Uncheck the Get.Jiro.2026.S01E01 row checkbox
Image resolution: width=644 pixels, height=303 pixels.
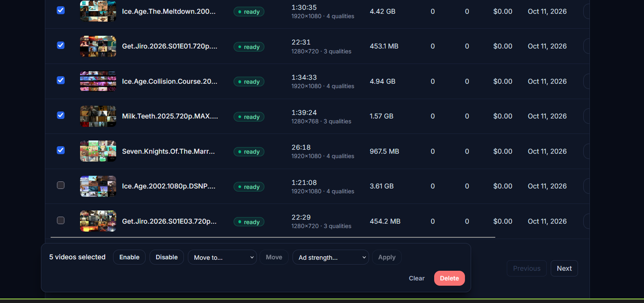point(61,45)
